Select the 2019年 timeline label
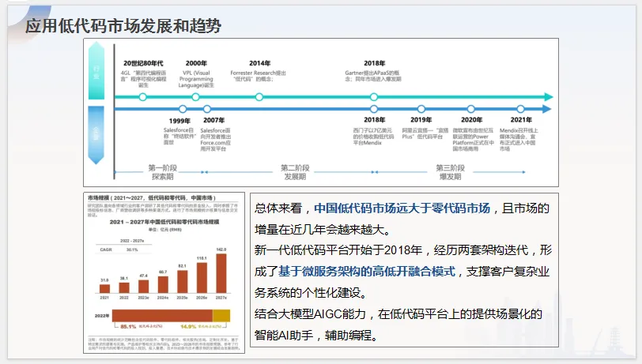Screen dimensions: 642x364 coord(421,120)
